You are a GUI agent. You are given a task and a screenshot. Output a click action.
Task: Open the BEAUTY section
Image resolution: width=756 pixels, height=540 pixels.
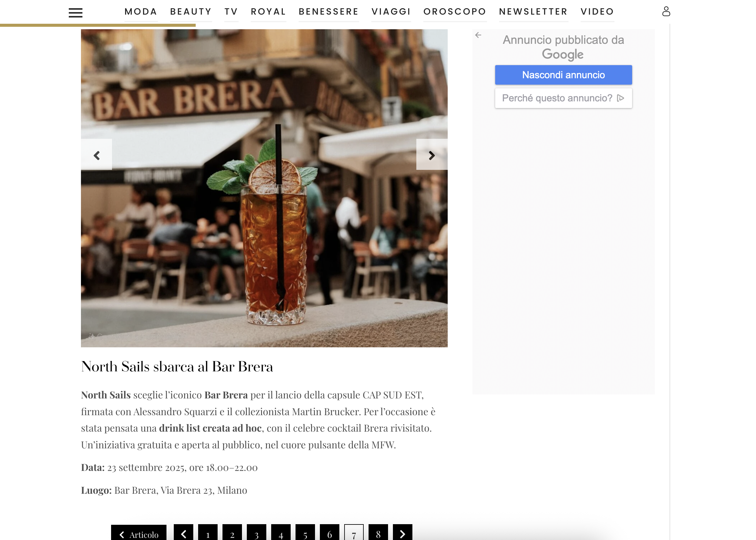pyautogui.click(x=191, y=12)
